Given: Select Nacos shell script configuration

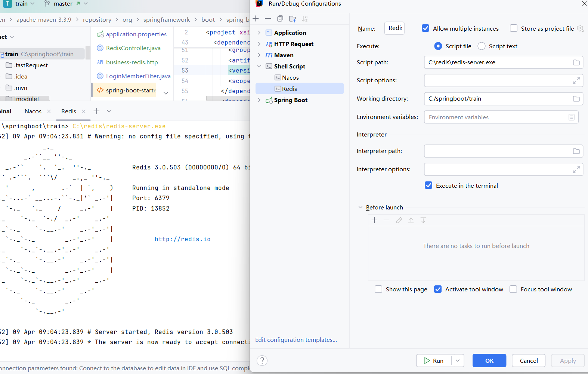Looking at the screenshot, I should pyautogui.click(x=287, y=77).
